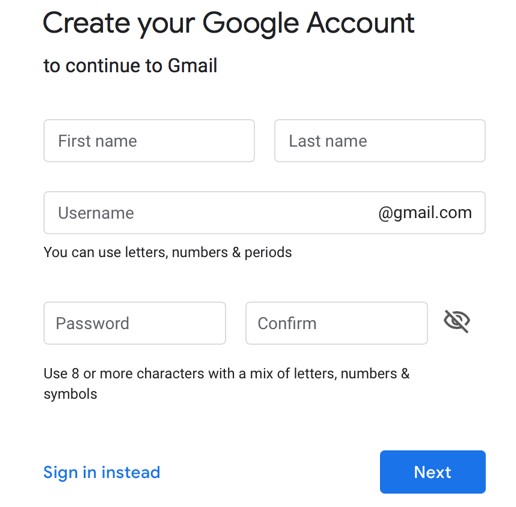Select the Last name input box
Screen dimensions: 516x507
380,141
